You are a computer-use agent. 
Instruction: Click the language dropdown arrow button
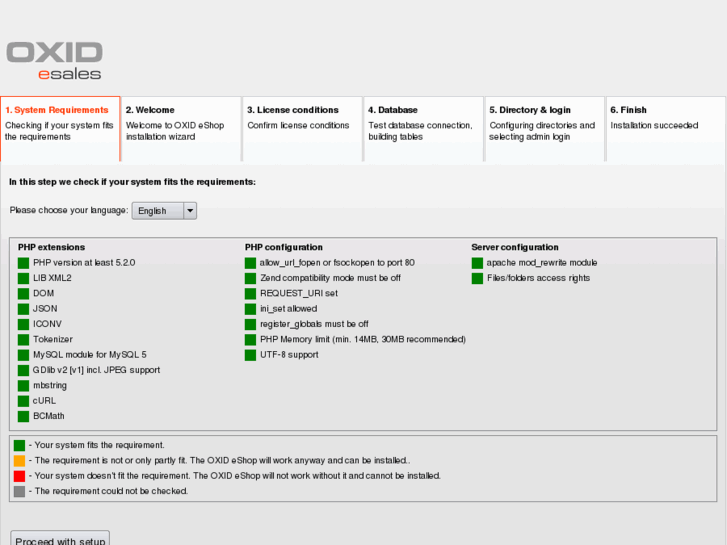(190, 211)
